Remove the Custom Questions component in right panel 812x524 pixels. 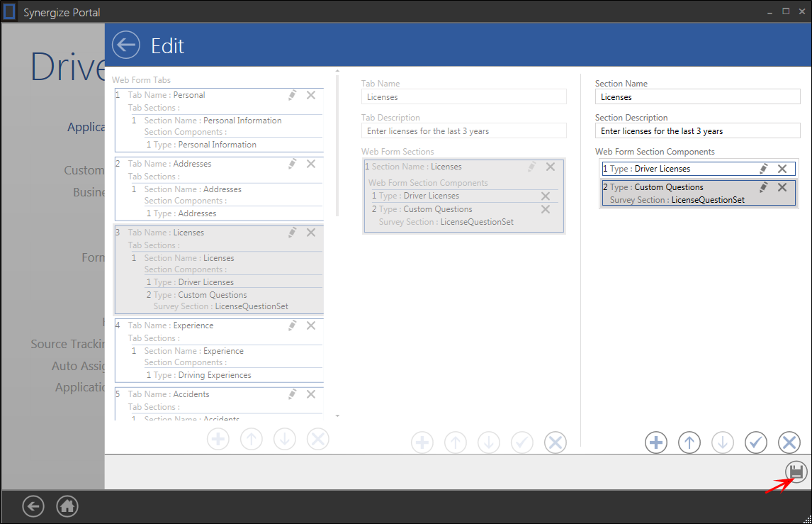[x=782, y=187]
